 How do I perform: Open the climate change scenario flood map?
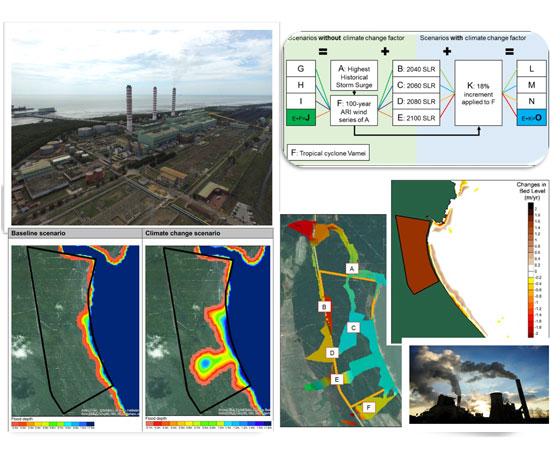208,331
